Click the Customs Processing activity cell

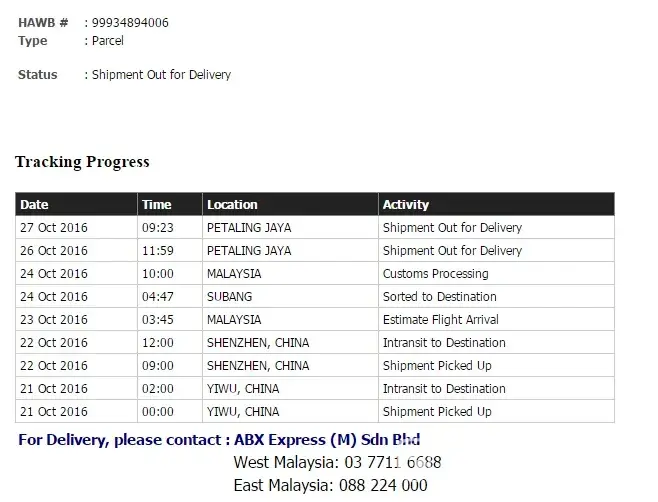[435, 274]
